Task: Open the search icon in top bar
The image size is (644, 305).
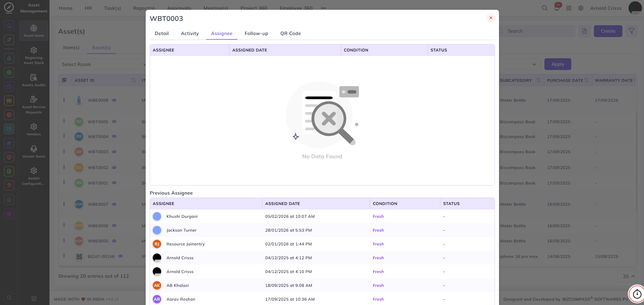Action: 544,8
